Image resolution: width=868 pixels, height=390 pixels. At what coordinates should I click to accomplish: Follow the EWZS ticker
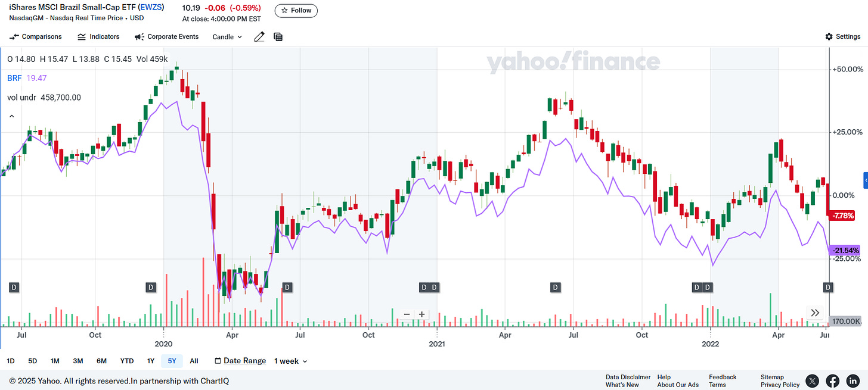[296, 11]
